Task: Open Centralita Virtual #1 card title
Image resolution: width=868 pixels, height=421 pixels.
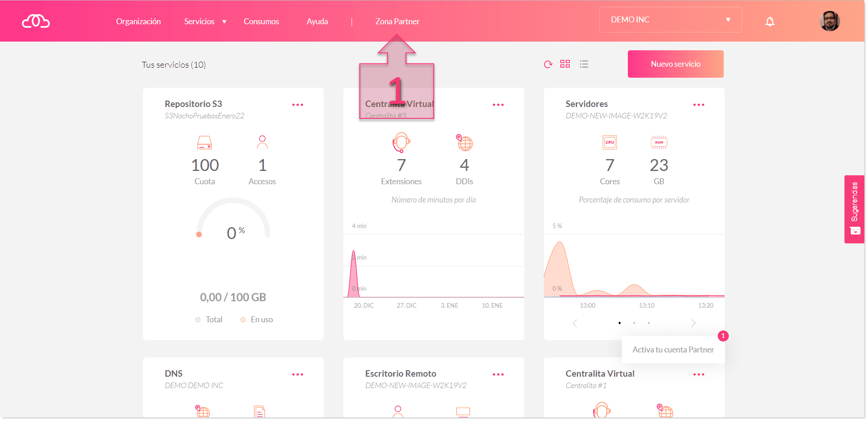Action: tap(600, 373)
